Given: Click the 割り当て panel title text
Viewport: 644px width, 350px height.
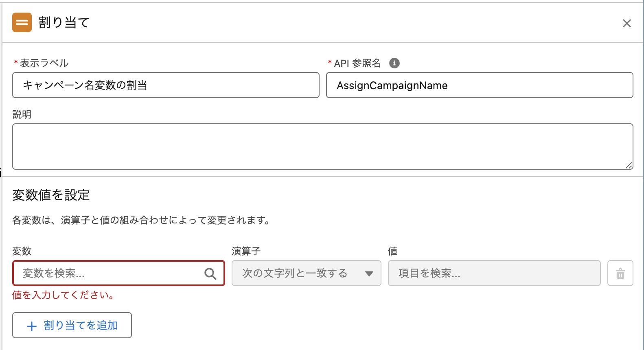Looking at the screenshot, I should [64, 22].
